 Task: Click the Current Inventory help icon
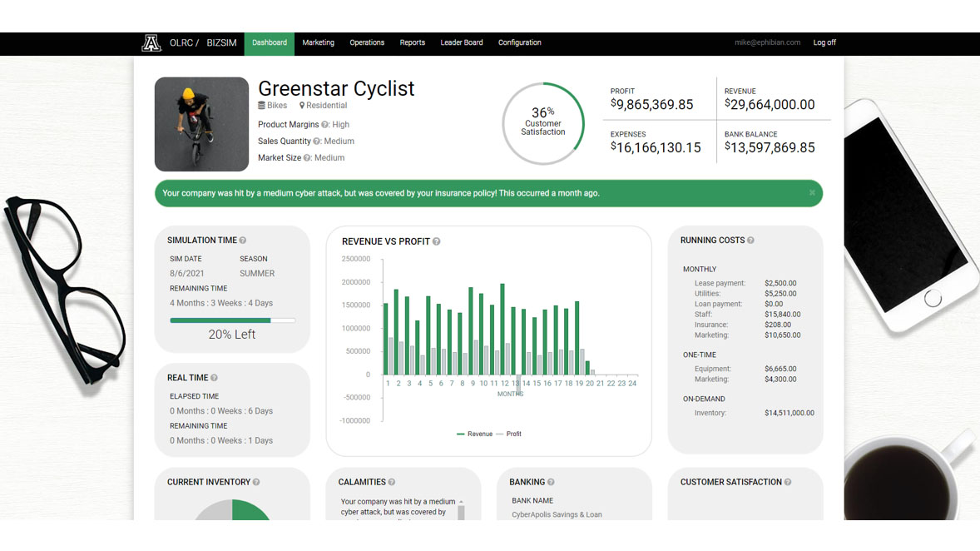click(256, 482)
